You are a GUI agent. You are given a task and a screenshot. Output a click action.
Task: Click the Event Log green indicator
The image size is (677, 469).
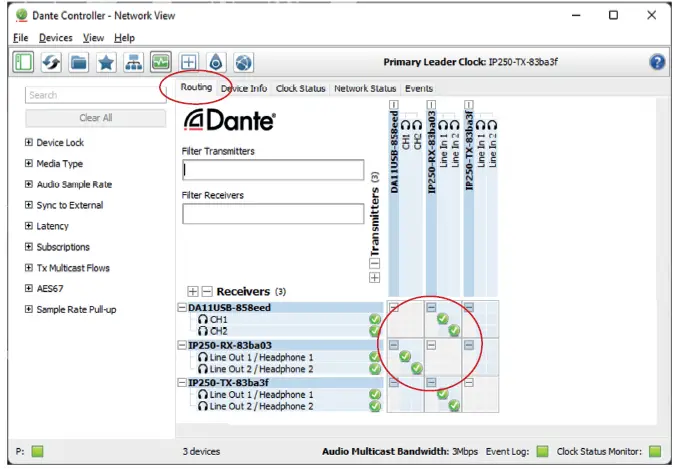542,451
